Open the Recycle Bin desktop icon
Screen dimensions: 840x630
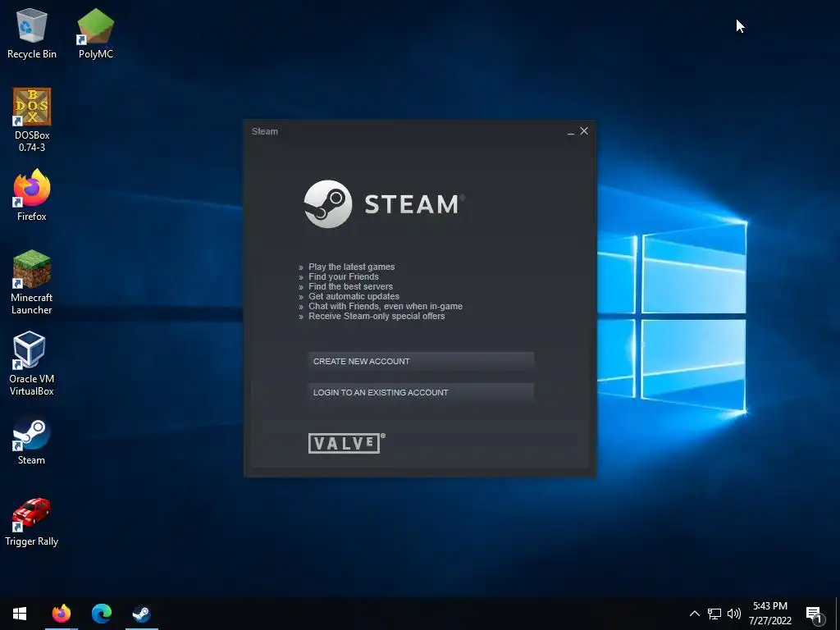point(32,33)
